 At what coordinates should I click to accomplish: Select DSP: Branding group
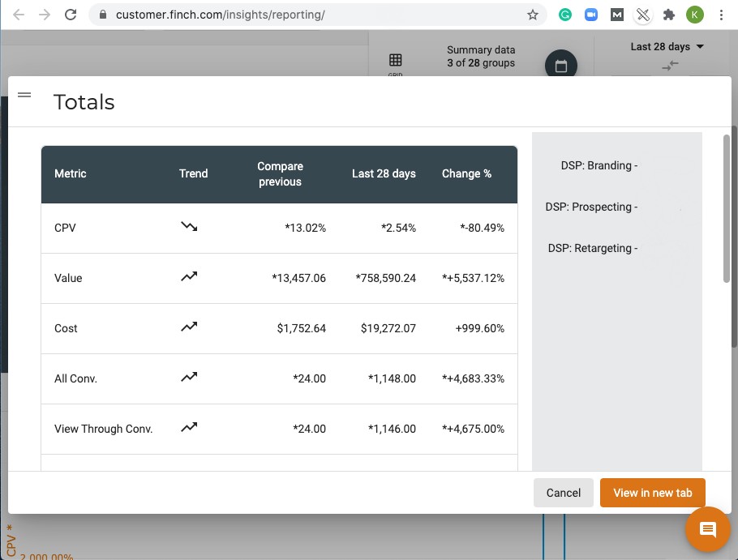point(599,165)
